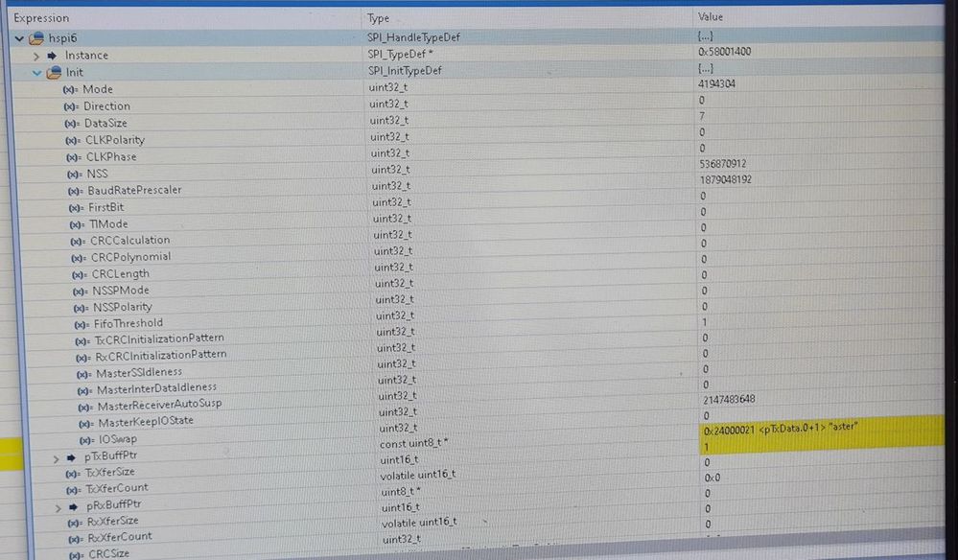Sort by the Value column header
This screenshot has height=560, width=958.
pyautogui.click(x=710, y=17)
